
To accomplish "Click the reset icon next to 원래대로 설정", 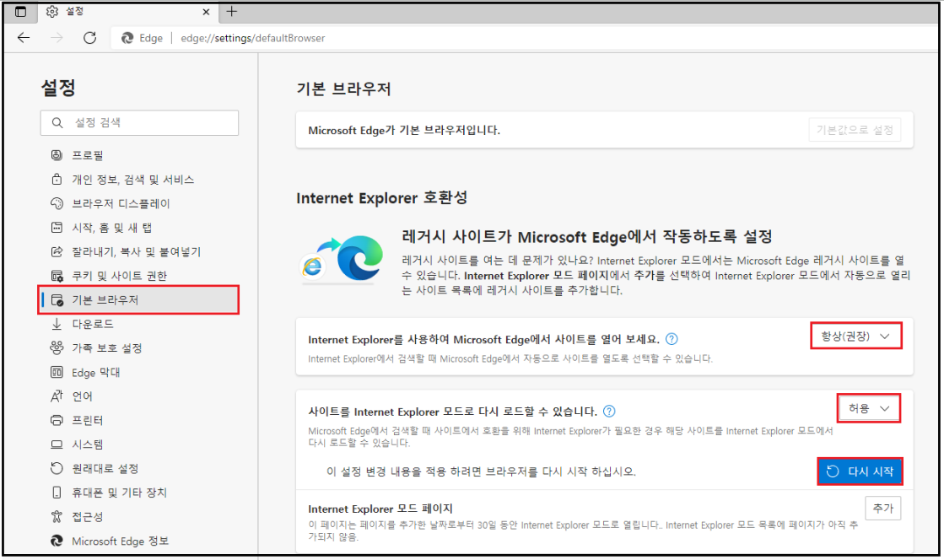I will pyautogui.click(x=57, y=468).
